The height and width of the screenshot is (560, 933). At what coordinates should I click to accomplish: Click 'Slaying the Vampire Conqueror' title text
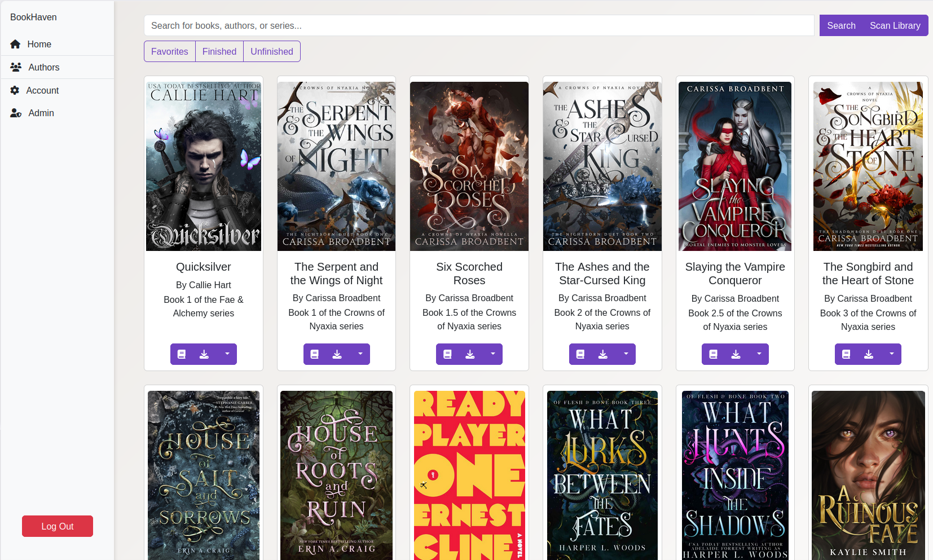[735, 274]
